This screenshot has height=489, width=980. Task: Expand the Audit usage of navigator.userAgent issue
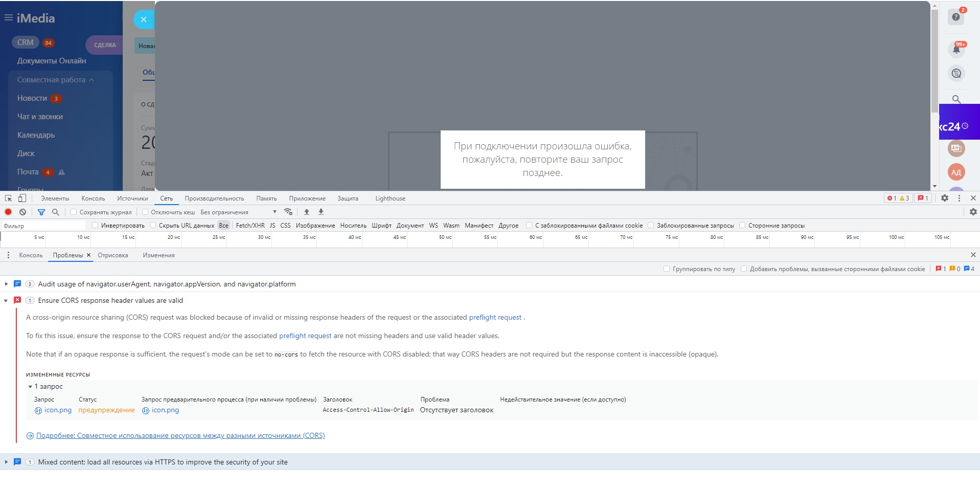[6, 284]
